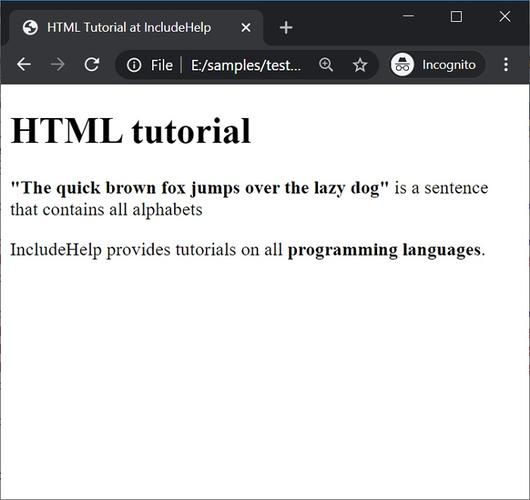The height and width of the screenshot is (500, 530).
Task: Click the forward navigation arrow
Action: tap(57, 65)
